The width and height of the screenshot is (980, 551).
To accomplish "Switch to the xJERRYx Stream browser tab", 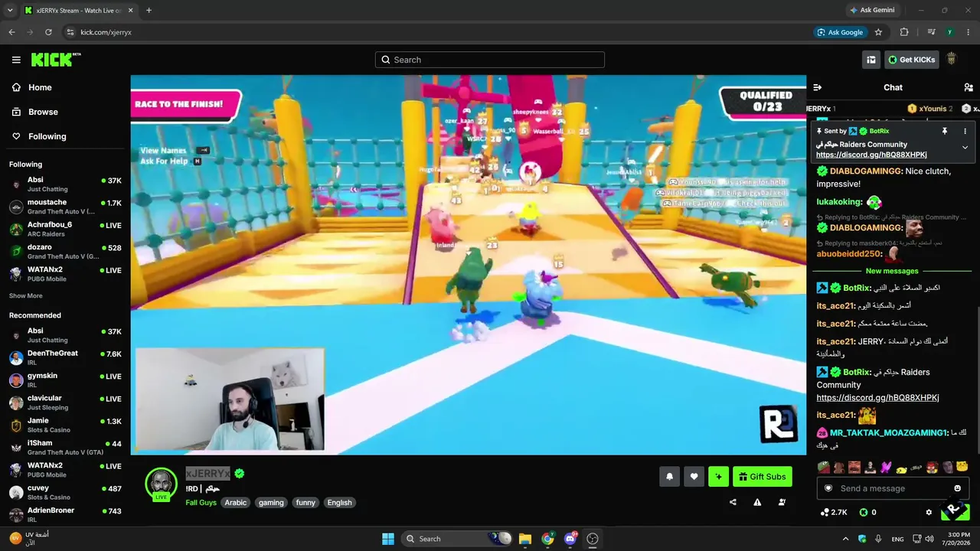I will tap(80, 10).
